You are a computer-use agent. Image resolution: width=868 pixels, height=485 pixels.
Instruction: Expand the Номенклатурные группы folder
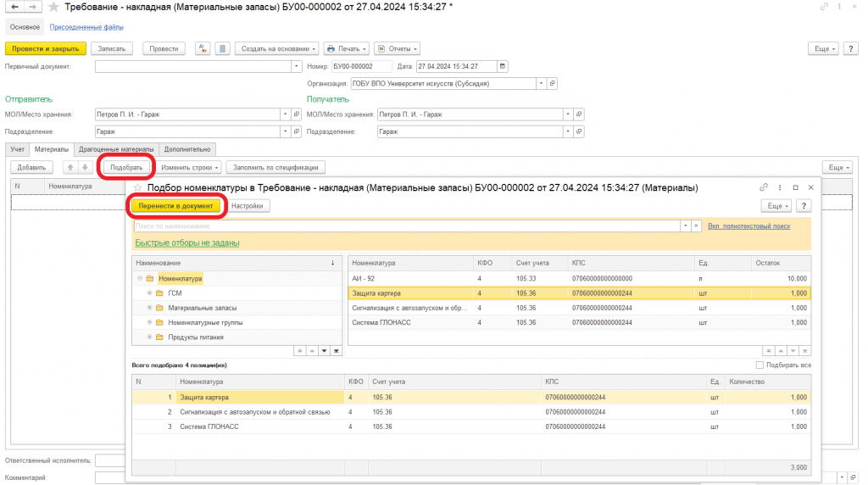click(x=149, y=322)
